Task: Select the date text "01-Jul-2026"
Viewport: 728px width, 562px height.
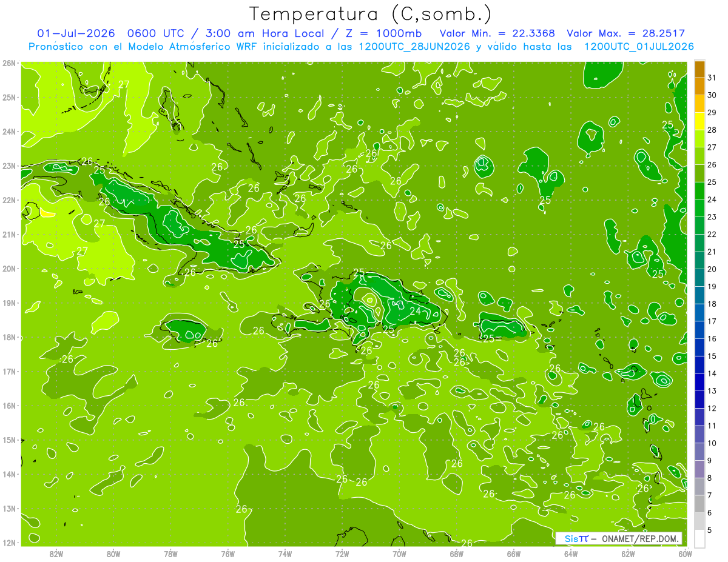Action: 76,33
